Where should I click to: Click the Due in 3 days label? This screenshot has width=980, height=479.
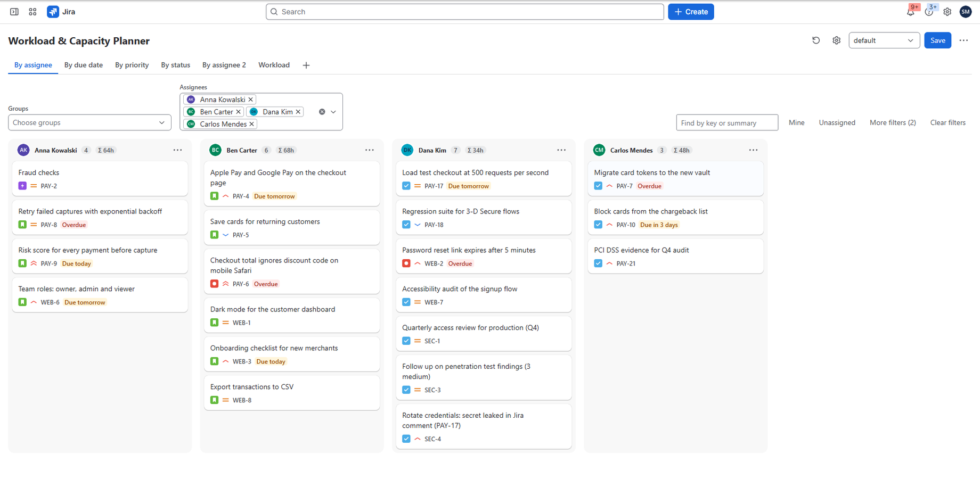pyautogui.click(x=659, y=225)
